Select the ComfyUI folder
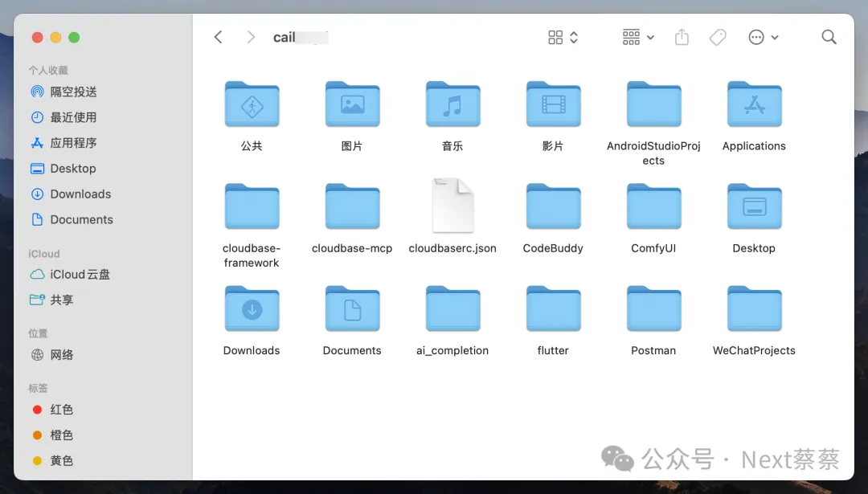Viewport: 868px width, 494px height. (653, 206)
